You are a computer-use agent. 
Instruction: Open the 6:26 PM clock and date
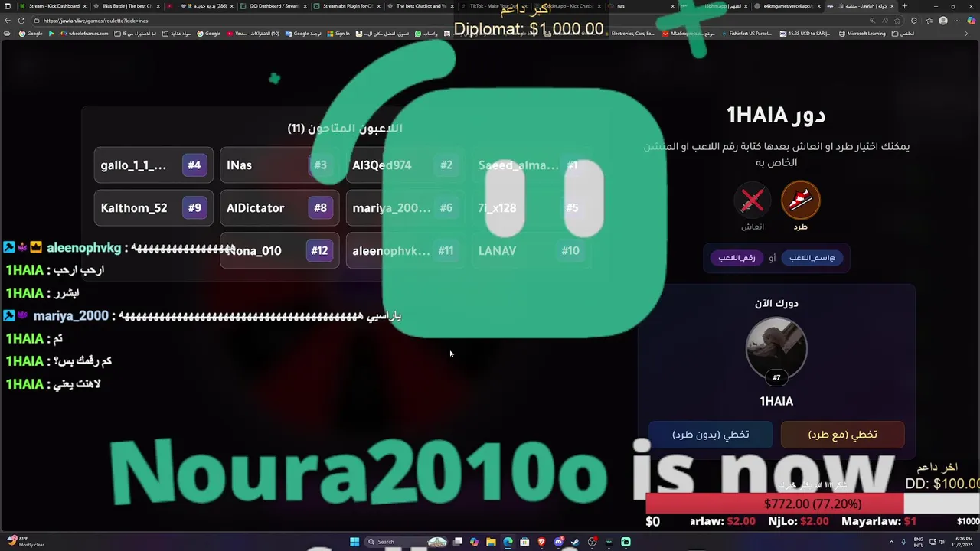point(963,542)
